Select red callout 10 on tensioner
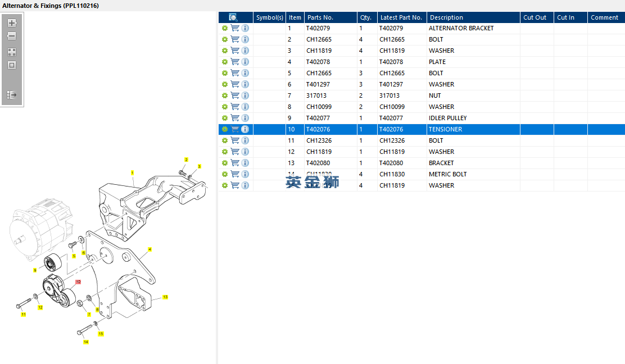 78,282
